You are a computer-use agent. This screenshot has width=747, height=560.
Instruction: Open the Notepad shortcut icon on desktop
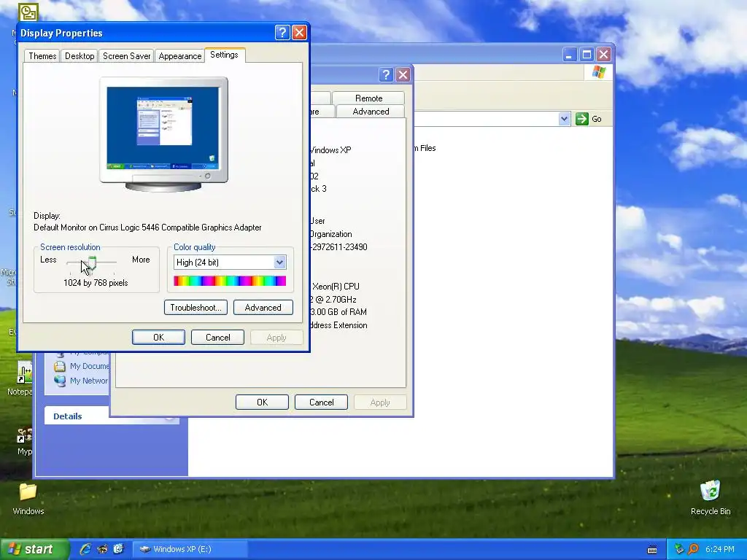pyautogui.click(x=24, y=372)
